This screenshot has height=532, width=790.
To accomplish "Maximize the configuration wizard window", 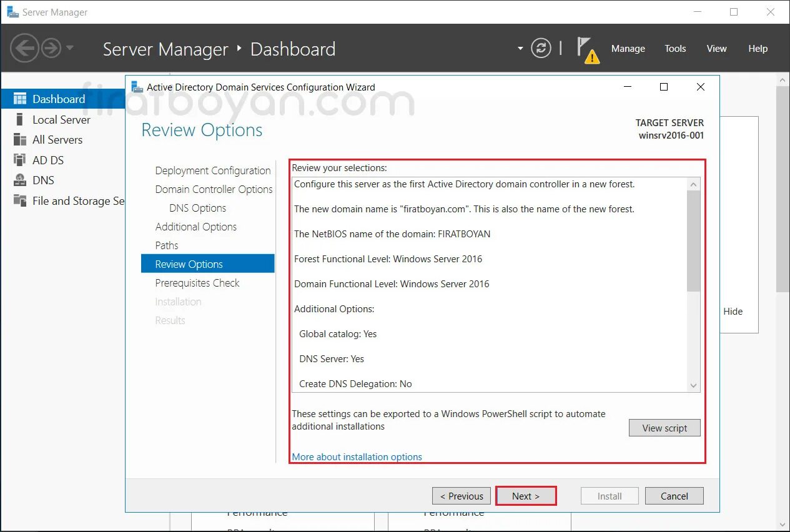I will pos(664,87).
